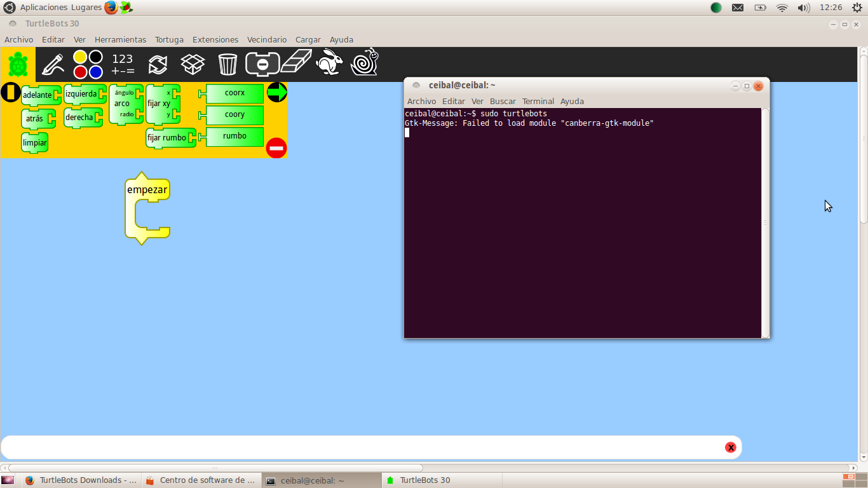Click the Trash can icon
This screenshot has width=868, height=488.
[x=227, y=64]
